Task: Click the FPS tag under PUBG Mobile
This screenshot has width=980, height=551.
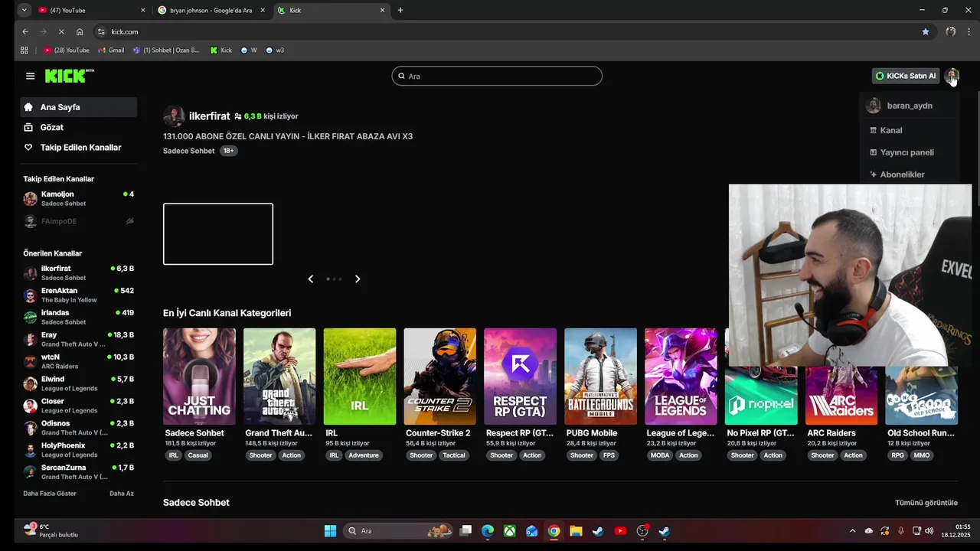Action: 609,455
